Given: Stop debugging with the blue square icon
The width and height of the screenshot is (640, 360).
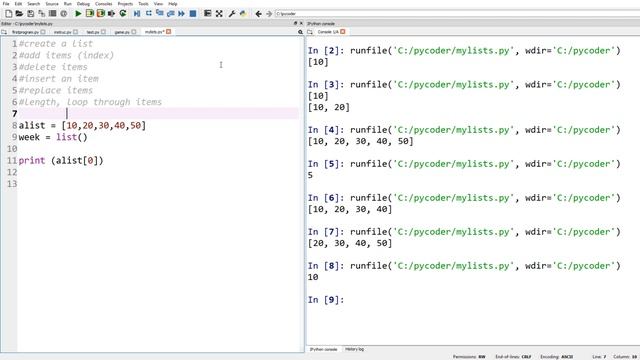Looking at the screenshot, I should (193, 13).
